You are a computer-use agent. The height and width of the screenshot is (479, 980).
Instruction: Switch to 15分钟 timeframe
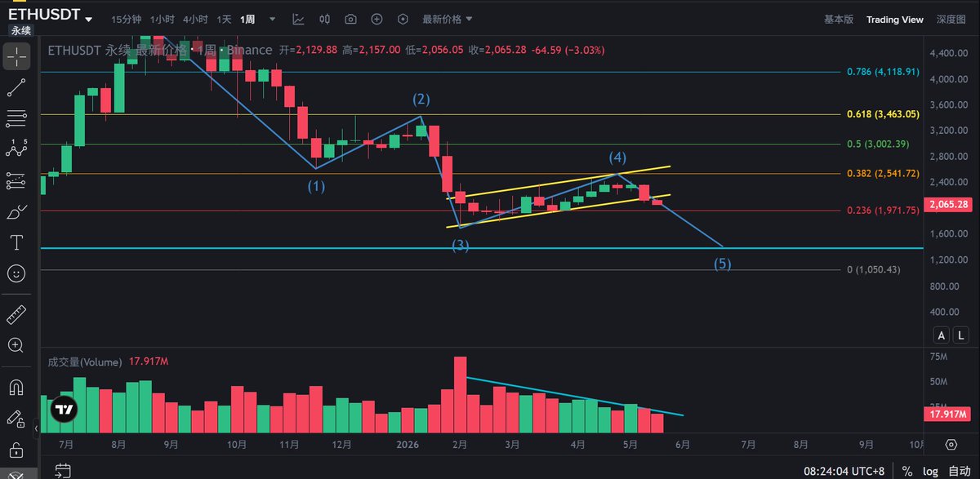point(126,20)
